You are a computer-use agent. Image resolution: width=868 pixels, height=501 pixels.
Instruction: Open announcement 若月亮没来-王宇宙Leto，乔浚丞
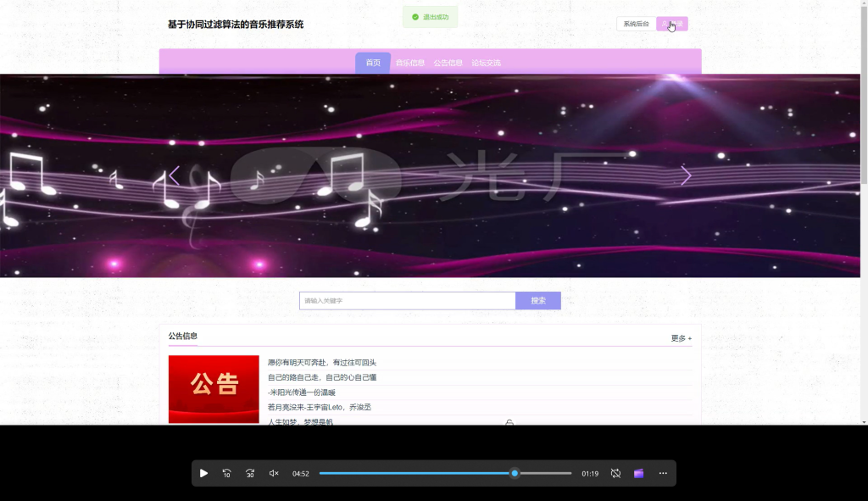pos(320,407)
